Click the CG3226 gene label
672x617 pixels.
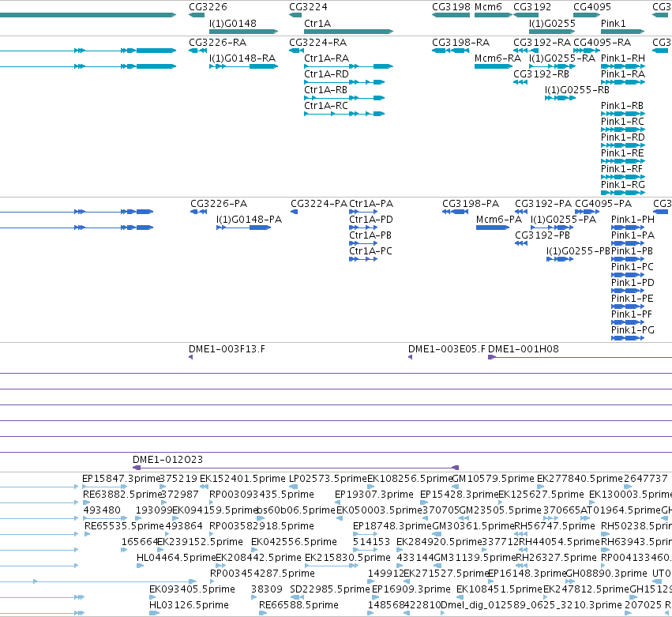tap(208, 7)
